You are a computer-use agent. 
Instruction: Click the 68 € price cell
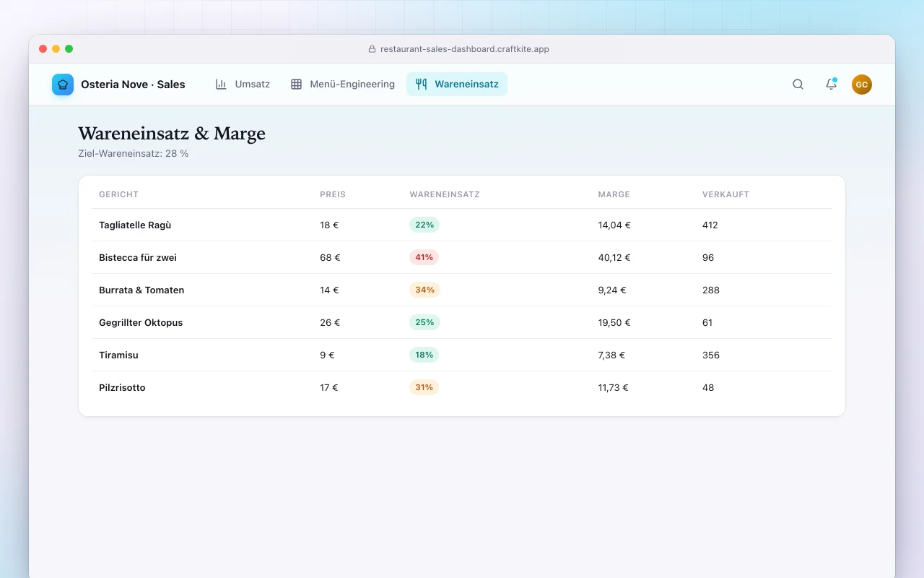point(330,257)
